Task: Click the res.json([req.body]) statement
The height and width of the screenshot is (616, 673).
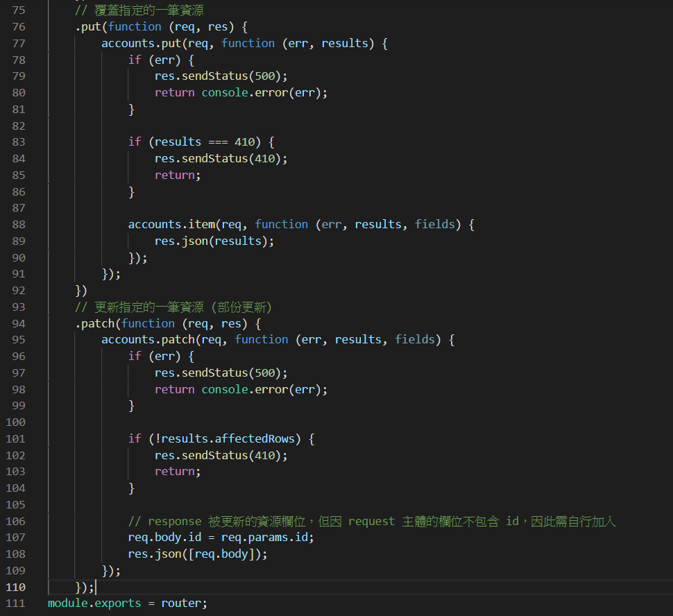Action: point(197,554)
